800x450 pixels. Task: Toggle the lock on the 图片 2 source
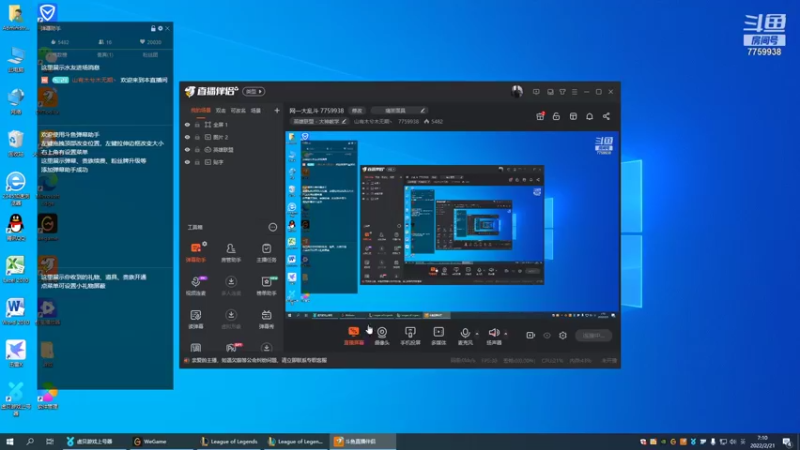tap(197, 137)
